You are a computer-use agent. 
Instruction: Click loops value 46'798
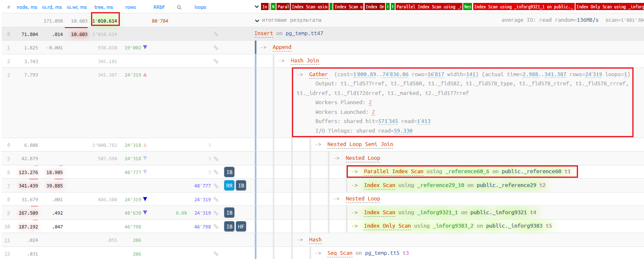click(x=203, y=226)
